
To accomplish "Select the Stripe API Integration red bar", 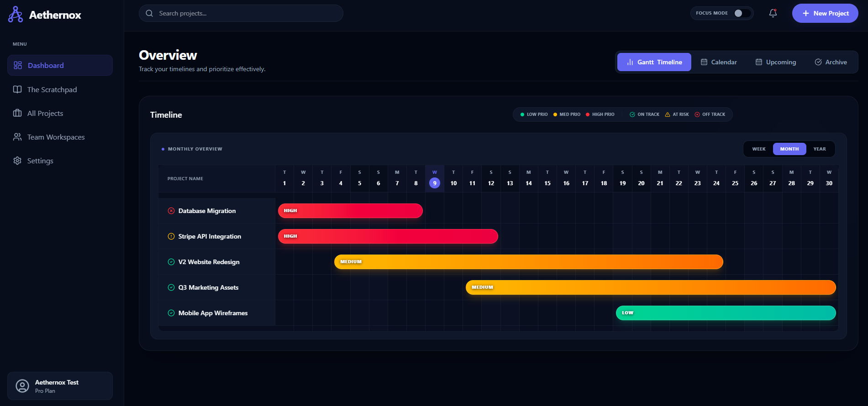I will point(388,236).
